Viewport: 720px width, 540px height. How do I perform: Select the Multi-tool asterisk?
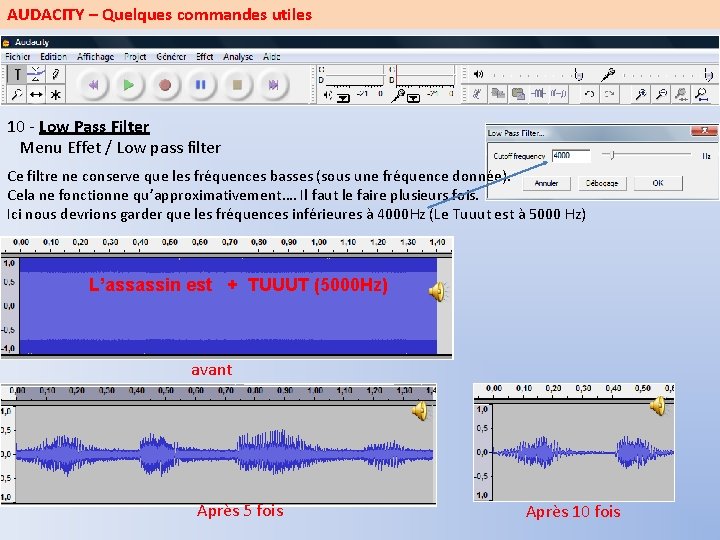pos(56,95)
